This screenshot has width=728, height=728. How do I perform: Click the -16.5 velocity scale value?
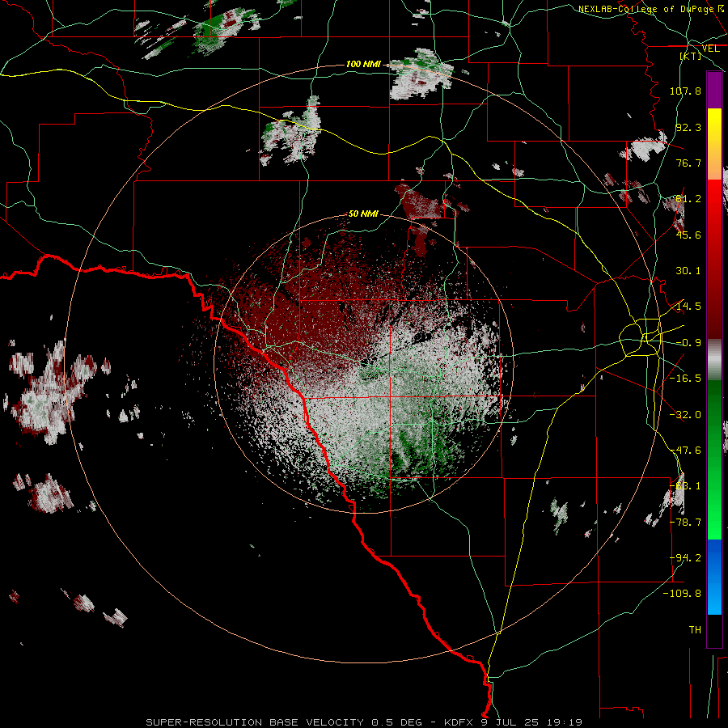[x=685, y=379]
